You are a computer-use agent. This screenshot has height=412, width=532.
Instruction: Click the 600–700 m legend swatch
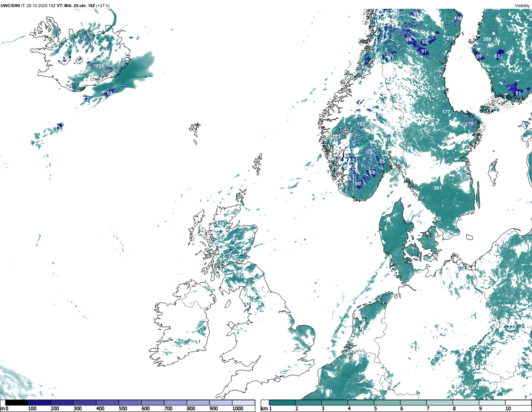tap(153, 402)
